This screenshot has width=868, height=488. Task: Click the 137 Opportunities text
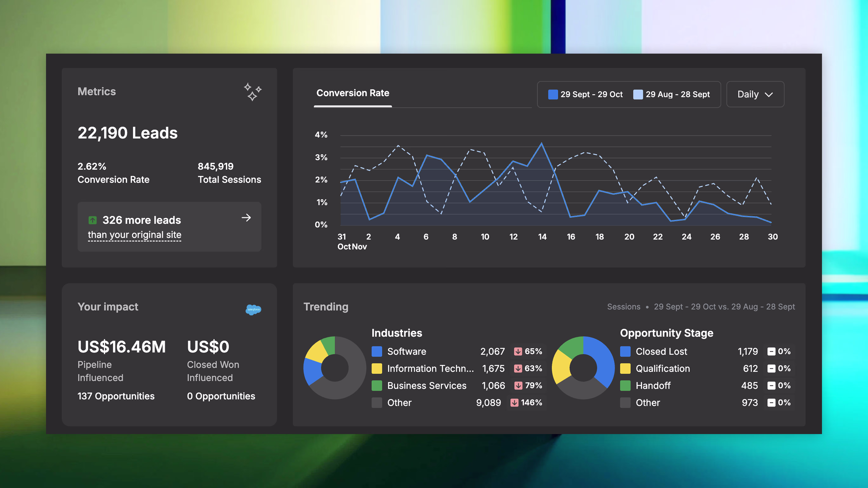(x=116, y=396)
